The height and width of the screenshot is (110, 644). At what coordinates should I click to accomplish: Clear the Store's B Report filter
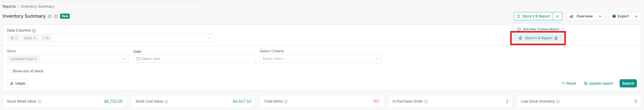click(x=558, y=16)
